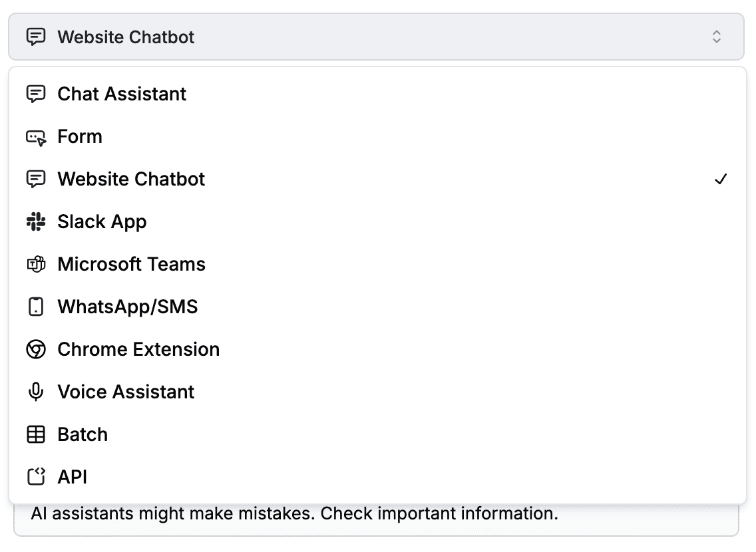Click the Voice Assistant microphone icon
This screenshot has height=552, width=756.
[x=36, y=392]
